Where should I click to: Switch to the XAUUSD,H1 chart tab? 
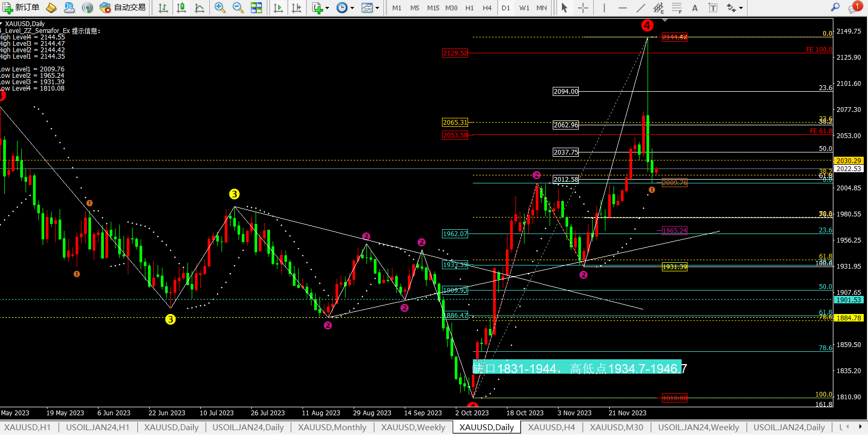(28, 427)
